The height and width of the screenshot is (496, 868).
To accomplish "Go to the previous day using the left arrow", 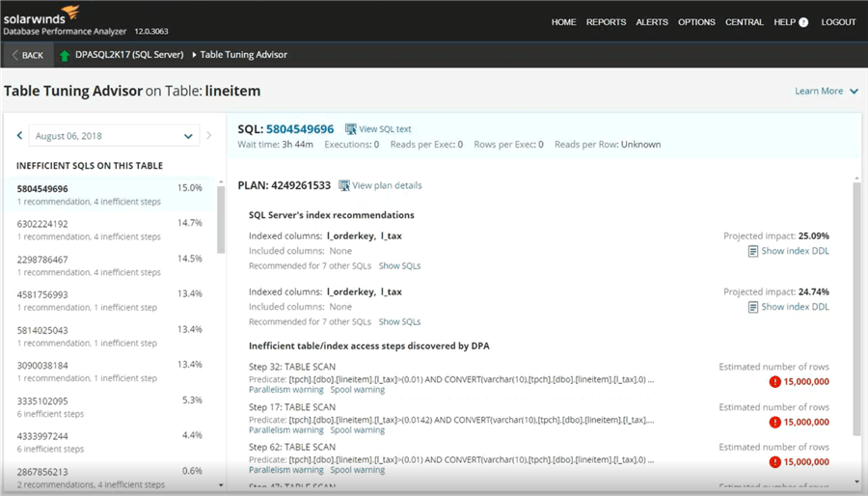I will click(19, 136).
